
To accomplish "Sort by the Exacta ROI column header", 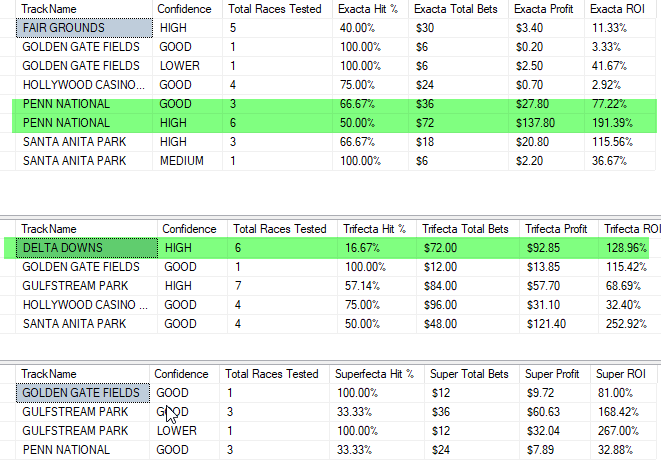I will [620, 9].
